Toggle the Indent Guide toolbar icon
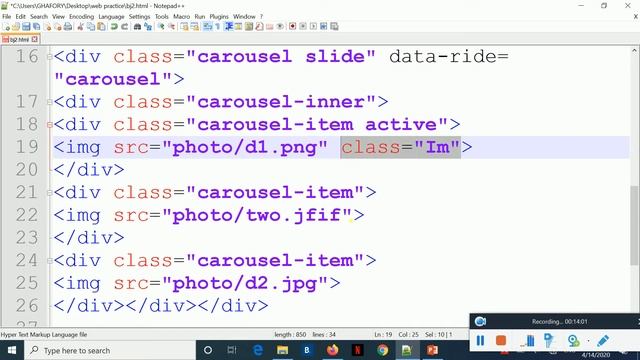The width and height of the screenshot is (640, 360). pos(229,27)
